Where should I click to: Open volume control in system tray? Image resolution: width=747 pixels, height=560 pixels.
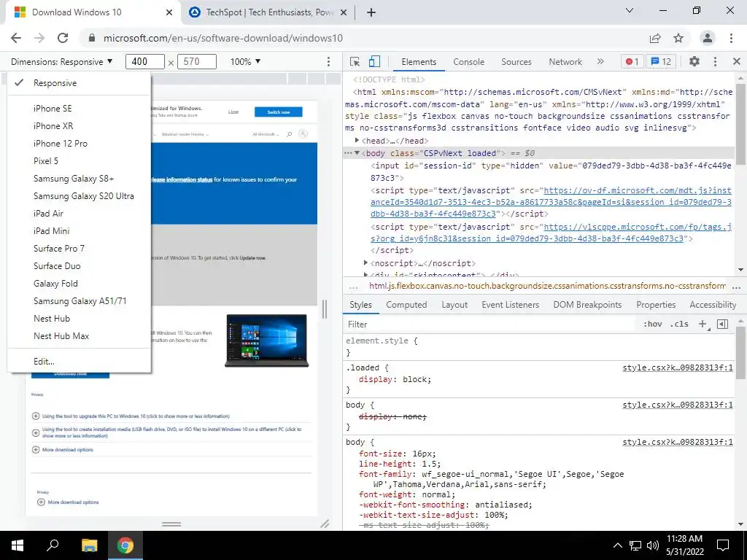[652, 545]
